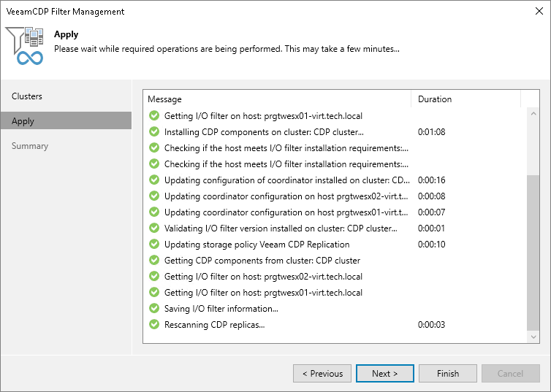The height and width of the screenshot is (392, 551).
Task: Click duration value 0:00:08
Action: (x=432, y=196)
